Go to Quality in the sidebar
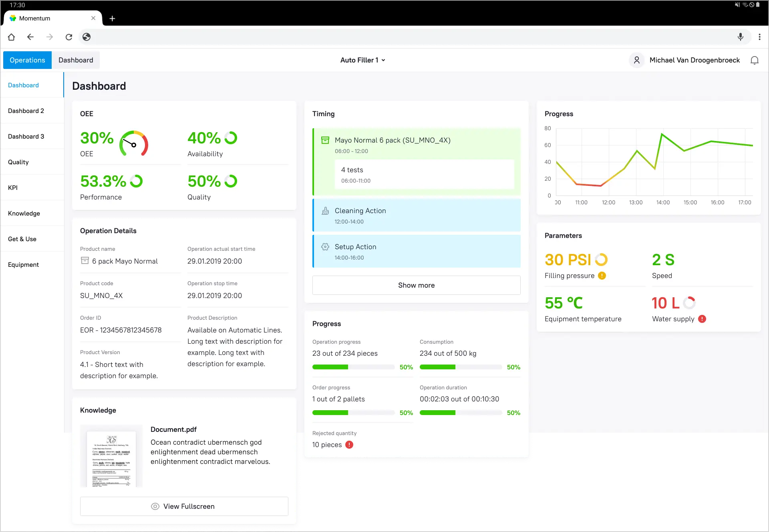This screenshot has width=769, height=532. point(32,162)
